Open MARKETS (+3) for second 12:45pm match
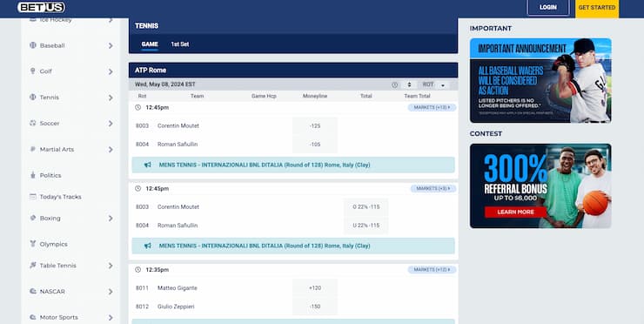 (x=433, y=188)
